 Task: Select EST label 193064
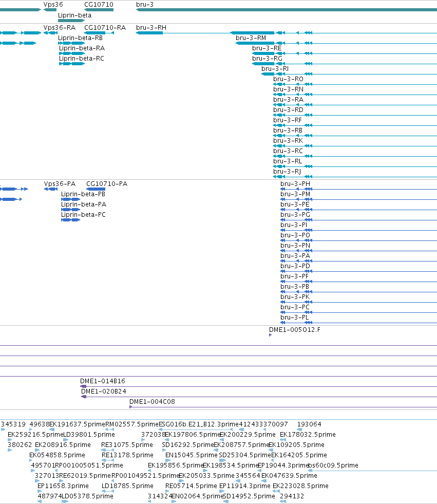point(309,424)
